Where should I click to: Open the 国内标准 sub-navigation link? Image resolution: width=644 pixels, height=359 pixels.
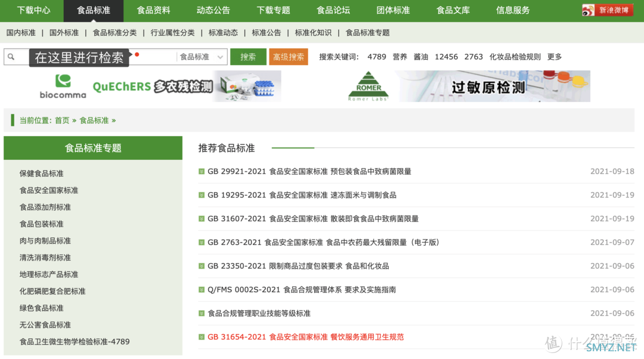point(21,33)
